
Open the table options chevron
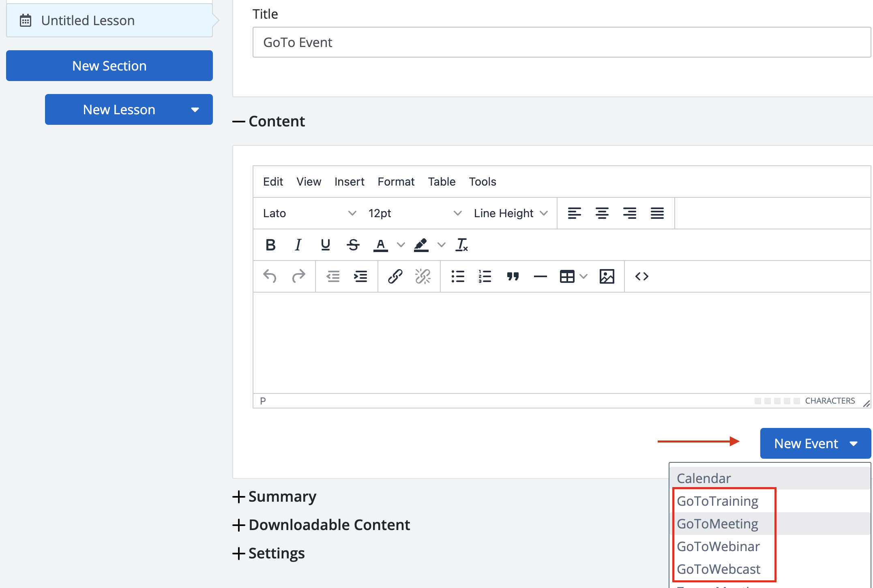583,276
